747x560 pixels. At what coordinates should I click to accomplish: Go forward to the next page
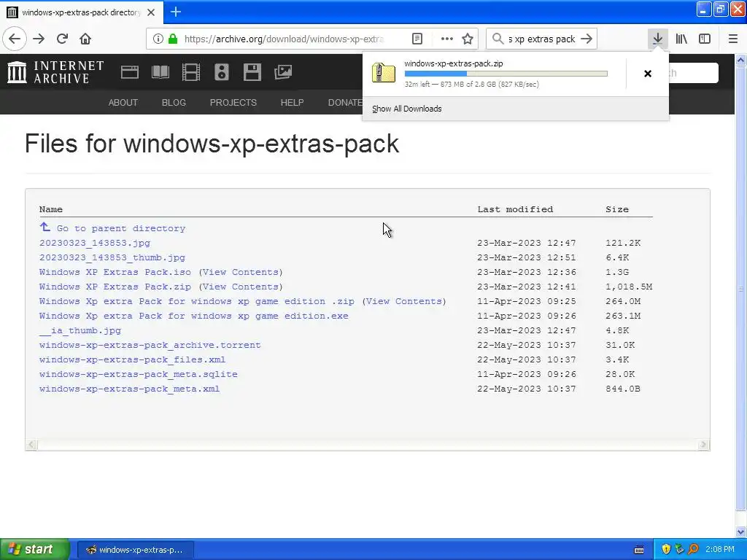[x=39, y=39]
